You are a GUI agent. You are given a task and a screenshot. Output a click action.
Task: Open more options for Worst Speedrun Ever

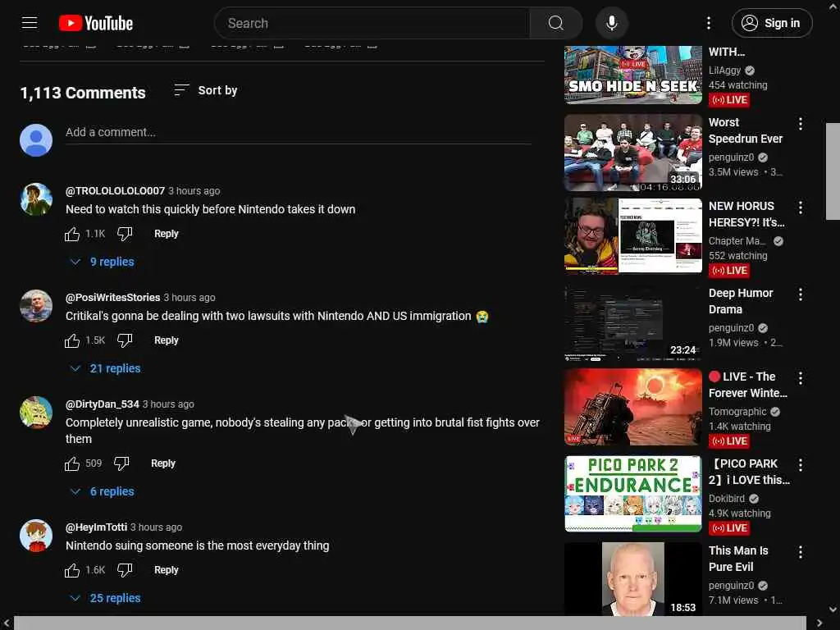pyautogui.click(x=801, y=124)
